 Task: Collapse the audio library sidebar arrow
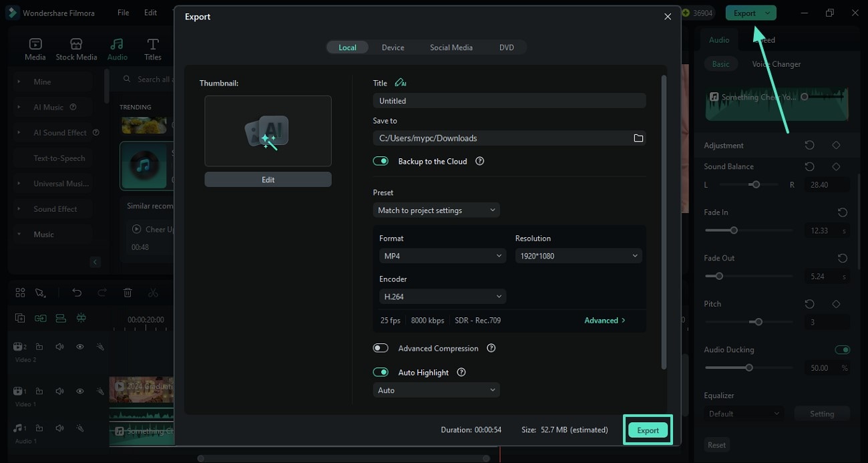(x=95, y=262)
